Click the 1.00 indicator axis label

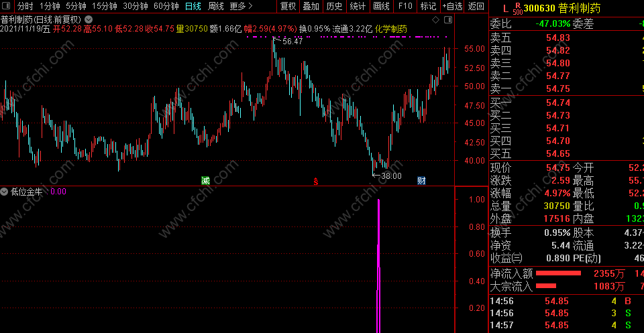coord(477,200)
